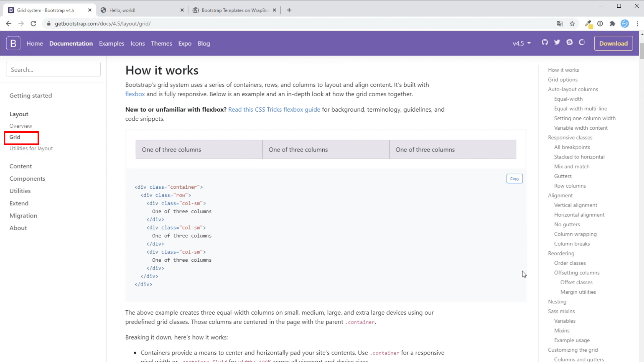Open Examples in navbar
Viewport: 644px width, 362px height.
(x=111, y=43)
